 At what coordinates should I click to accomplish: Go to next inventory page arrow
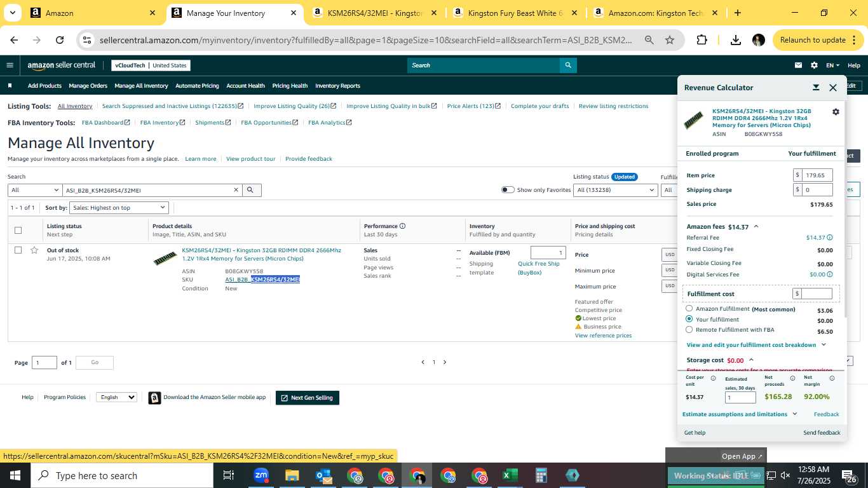[445, 362]
